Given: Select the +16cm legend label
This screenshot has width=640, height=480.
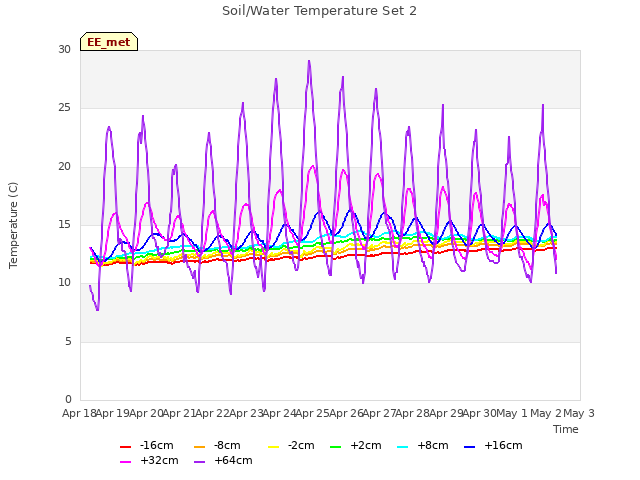Looking at the screenshot, I should [503, 445].
